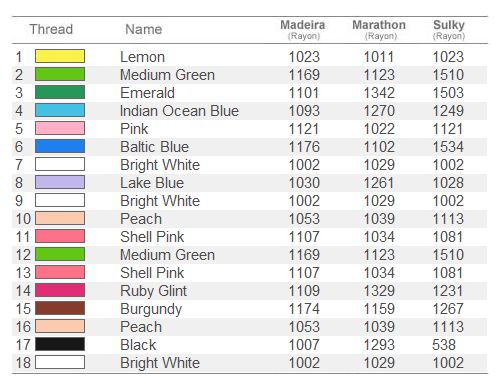Click the Madeira Rayon column header

click(x=303, y=29)
